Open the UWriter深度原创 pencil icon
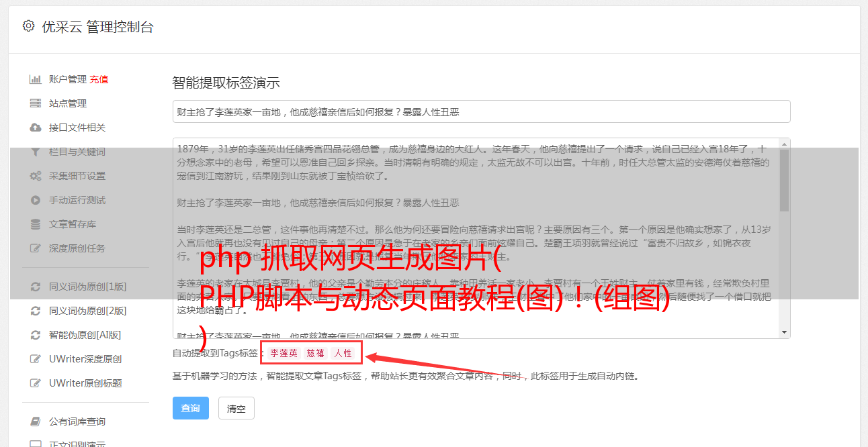The height and width of the screenshot is (447, 868). pos(35,359)
